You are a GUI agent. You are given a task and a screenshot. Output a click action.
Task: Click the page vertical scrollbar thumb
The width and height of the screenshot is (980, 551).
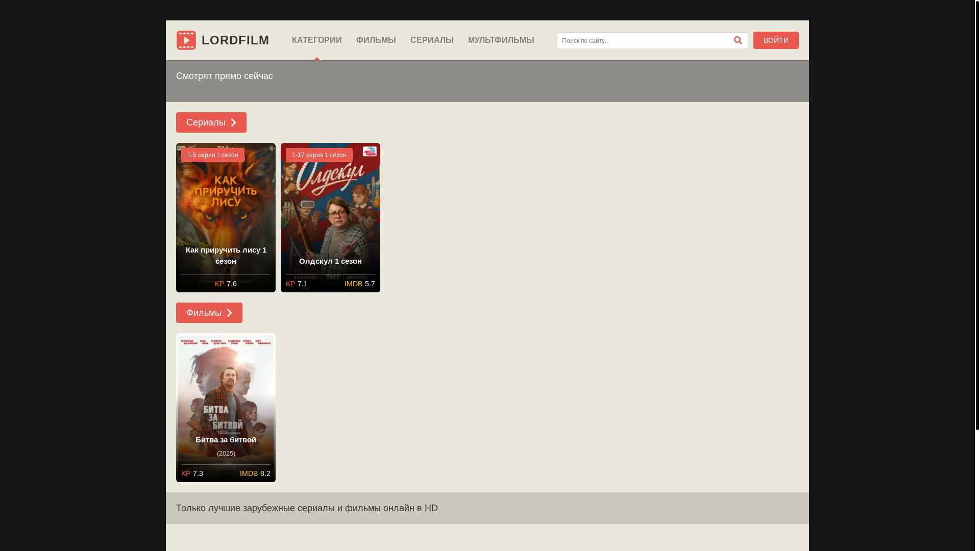pyautogui.click(x=977, y=214)
